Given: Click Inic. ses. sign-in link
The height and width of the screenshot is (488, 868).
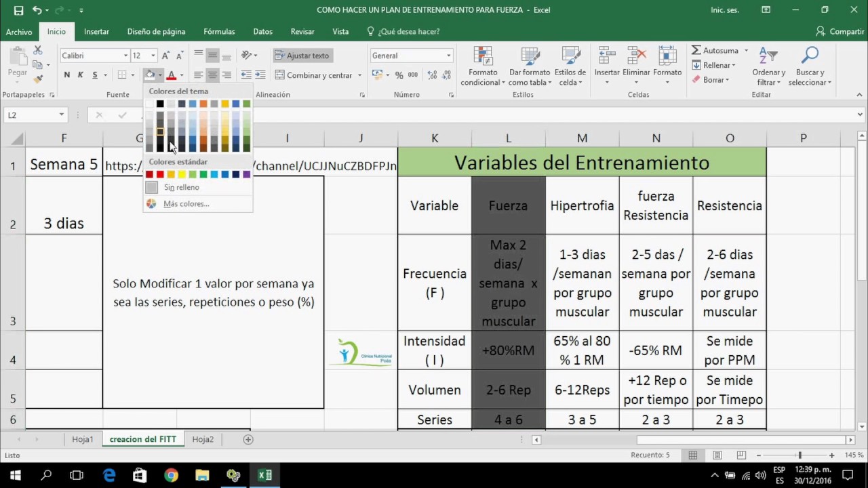Looking at the screenshot, I should tap(725, 10).
